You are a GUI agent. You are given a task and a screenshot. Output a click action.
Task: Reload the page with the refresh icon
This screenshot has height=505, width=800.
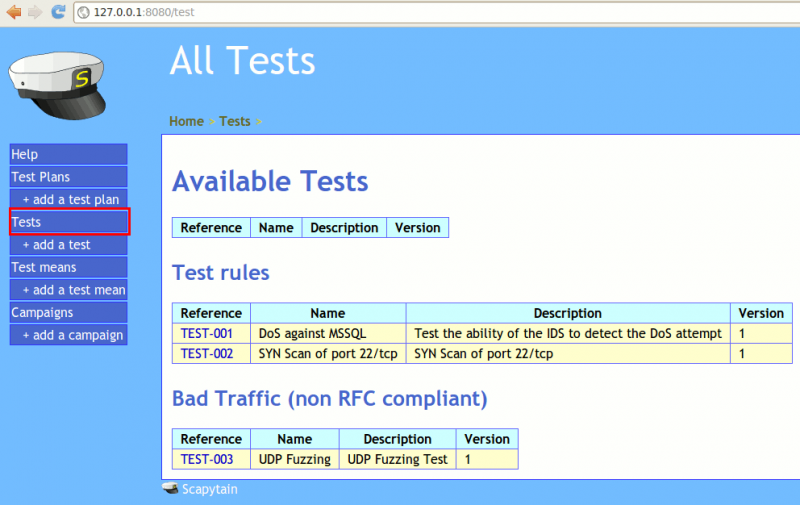click(x=58, y=12)
